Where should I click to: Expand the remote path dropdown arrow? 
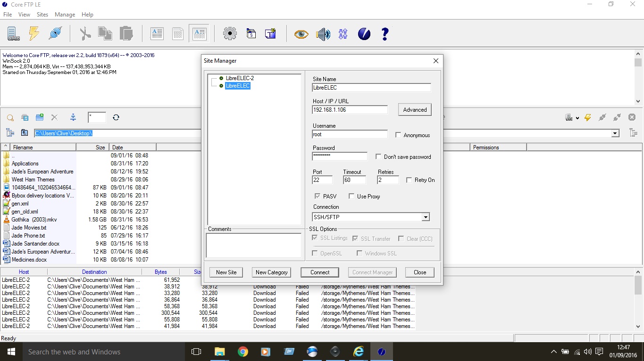[x=615, y=133]
